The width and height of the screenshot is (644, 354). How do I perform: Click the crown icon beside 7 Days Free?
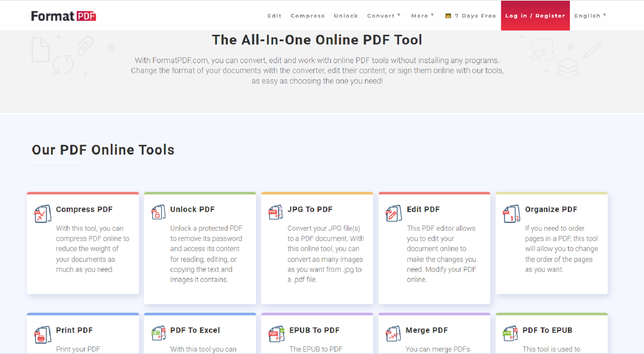coord(448,15)
